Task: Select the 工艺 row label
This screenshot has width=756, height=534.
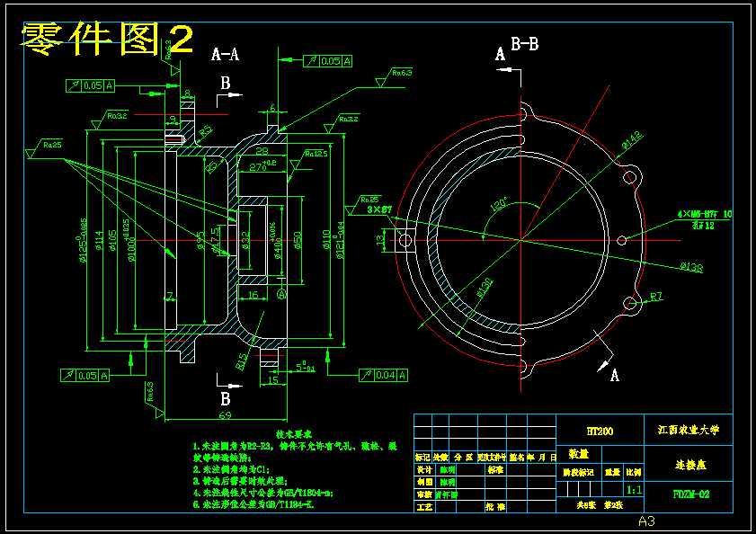Action: pos(424,507)
